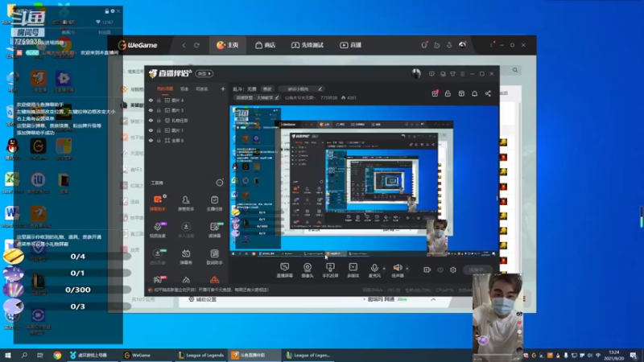Lock the 图片 4 layer
Viewport: 644px width, 362px height.
[x=159, y=100]
